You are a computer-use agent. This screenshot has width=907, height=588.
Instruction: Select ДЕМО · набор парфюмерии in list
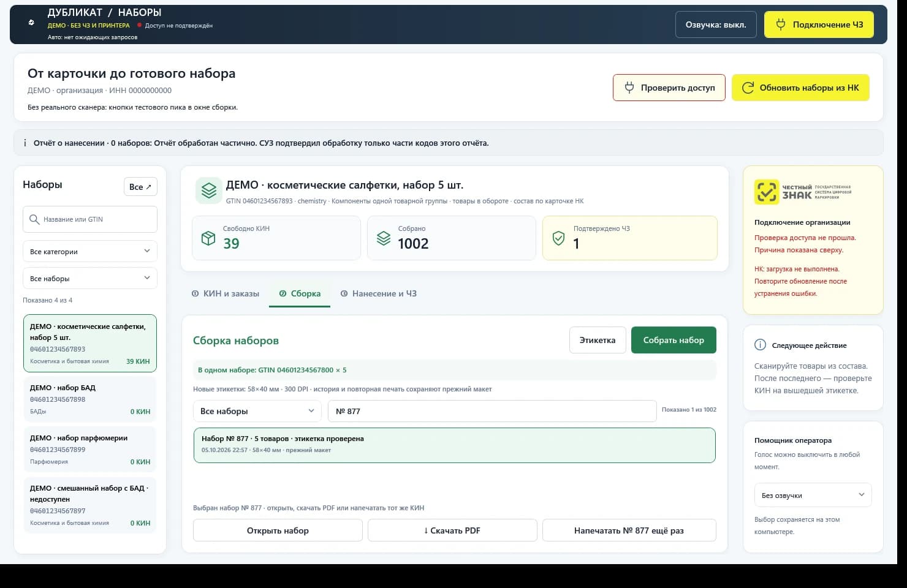90,450
